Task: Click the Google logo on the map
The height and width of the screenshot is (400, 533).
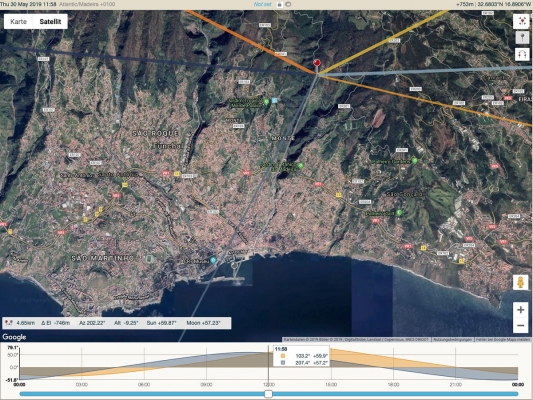Action: pos(14,337)
